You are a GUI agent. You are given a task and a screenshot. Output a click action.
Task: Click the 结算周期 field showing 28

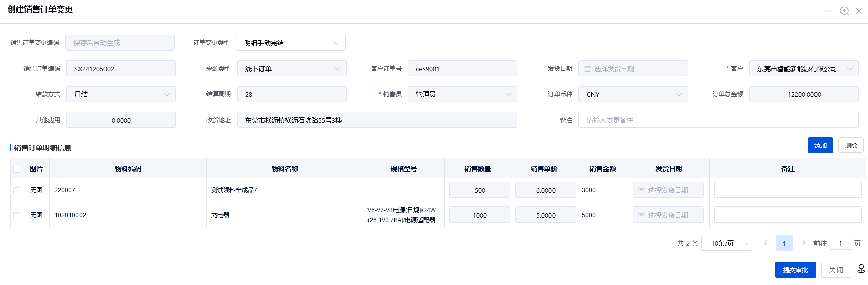pos(292,94)
